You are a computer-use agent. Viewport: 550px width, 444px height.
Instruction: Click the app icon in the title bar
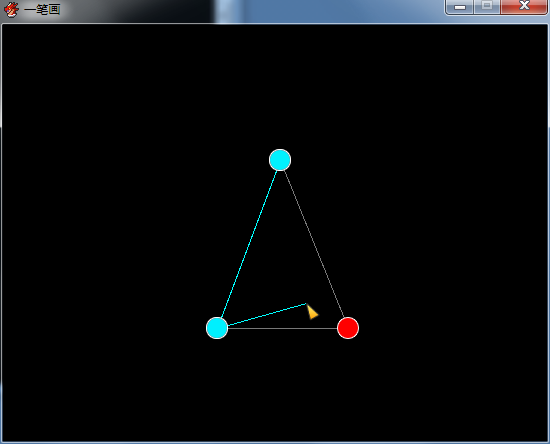11,9
